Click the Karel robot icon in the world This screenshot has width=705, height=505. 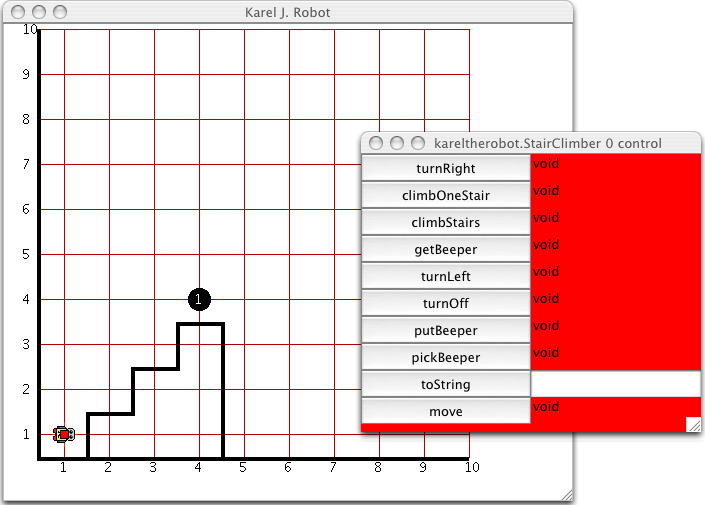(63, 434)
